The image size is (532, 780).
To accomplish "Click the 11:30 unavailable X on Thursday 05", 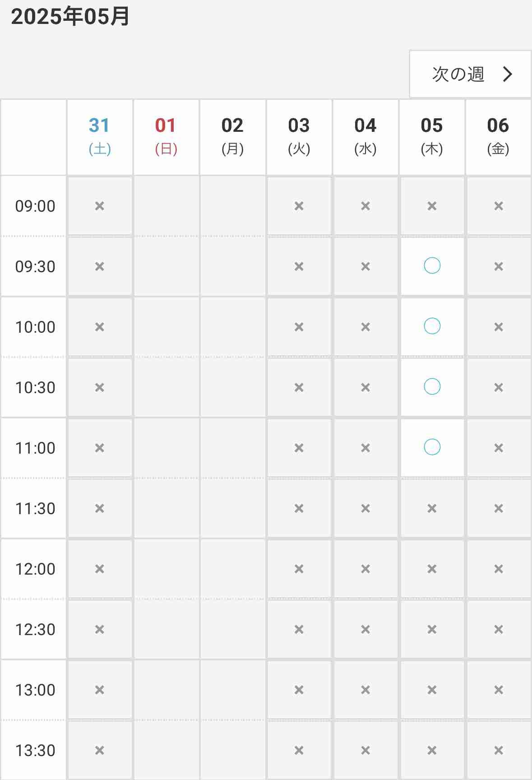I will point(432,509).
